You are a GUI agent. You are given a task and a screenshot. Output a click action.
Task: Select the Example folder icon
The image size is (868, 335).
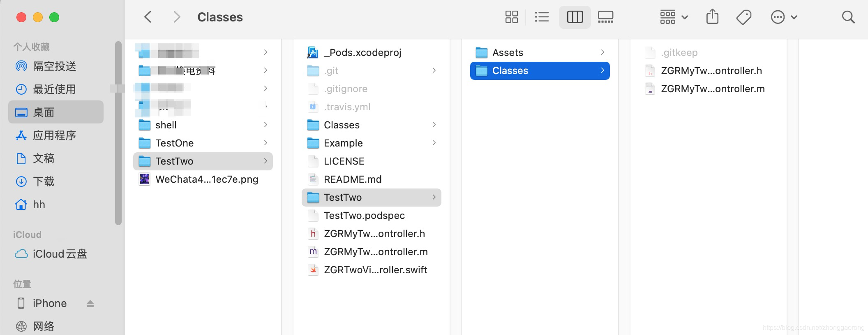pos(313,143)
